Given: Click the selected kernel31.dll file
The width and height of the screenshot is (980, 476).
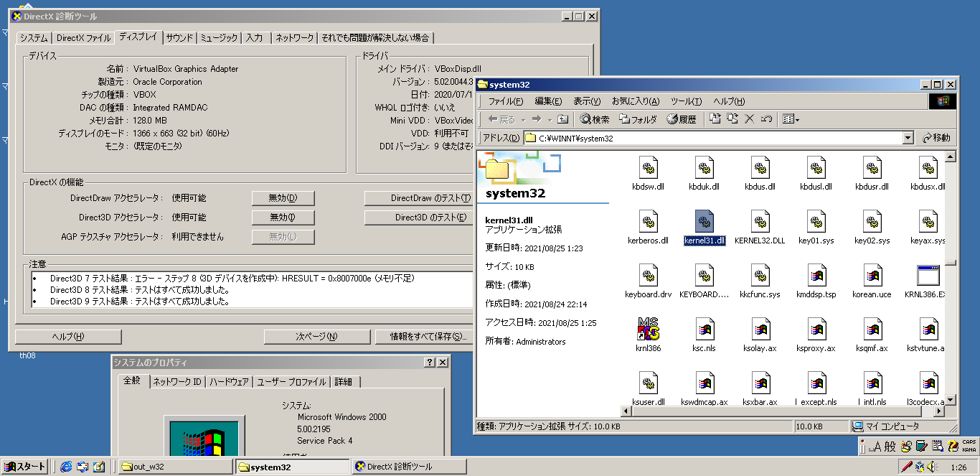Looking at the screenshot, I should pos(705,228).
